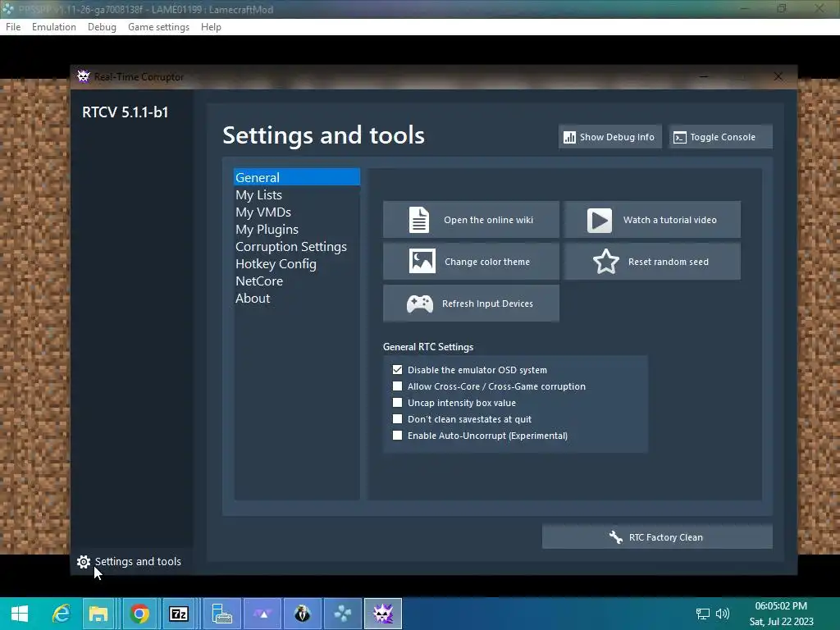Open Google Chrome from the taskbar
This screenshot has height=630, width=840.
[x=139, y=614]
